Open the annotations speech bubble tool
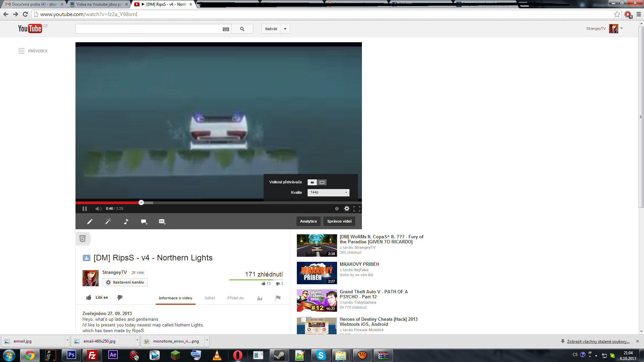The width and height of the screenshot is (644, 362). coord(144,222)
